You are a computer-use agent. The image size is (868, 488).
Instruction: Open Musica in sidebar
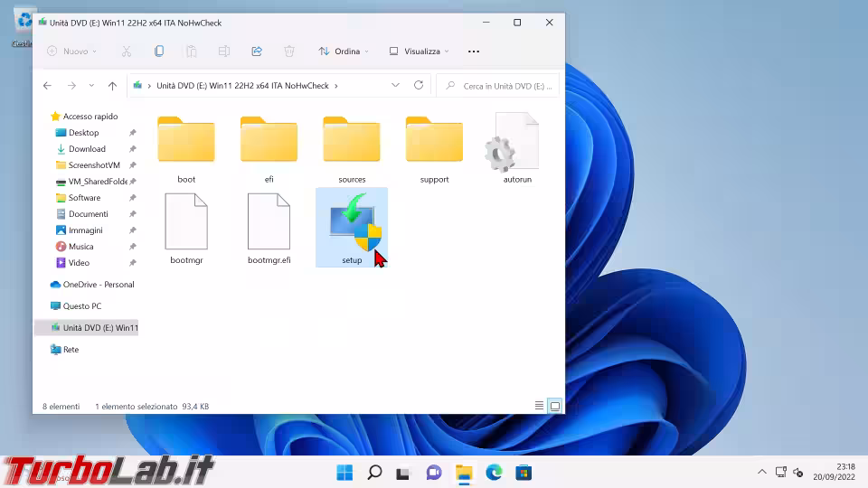click(x=75, y=247)
